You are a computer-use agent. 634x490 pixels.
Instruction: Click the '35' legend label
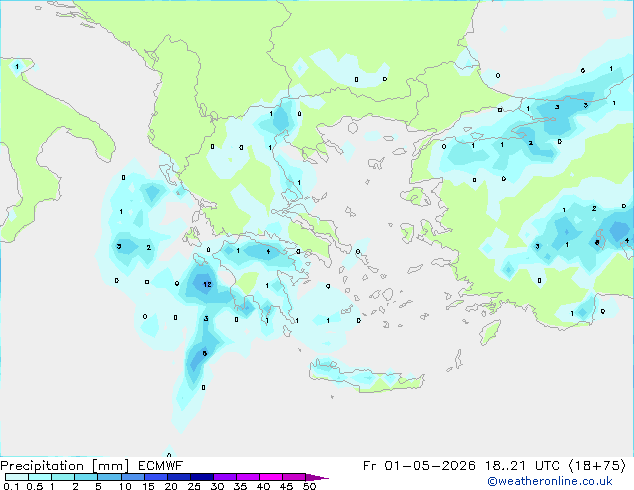click(240, 486)
